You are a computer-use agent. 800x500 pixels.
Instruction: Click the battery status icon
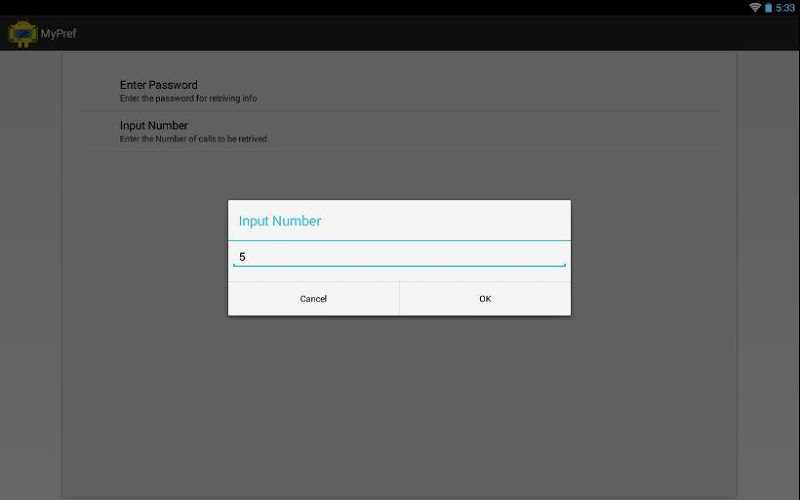(x=768, y=8)
